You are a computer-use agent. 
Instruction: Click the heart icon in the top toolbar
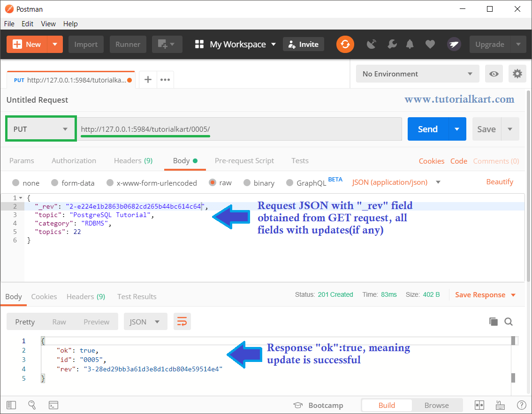(430, 44)
